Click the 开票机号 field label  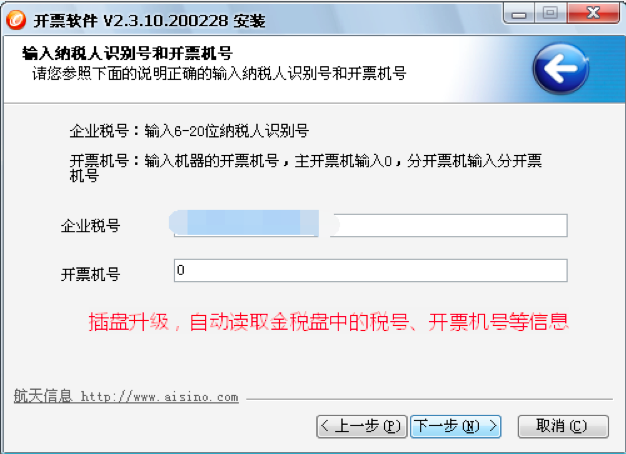point(91,274)
